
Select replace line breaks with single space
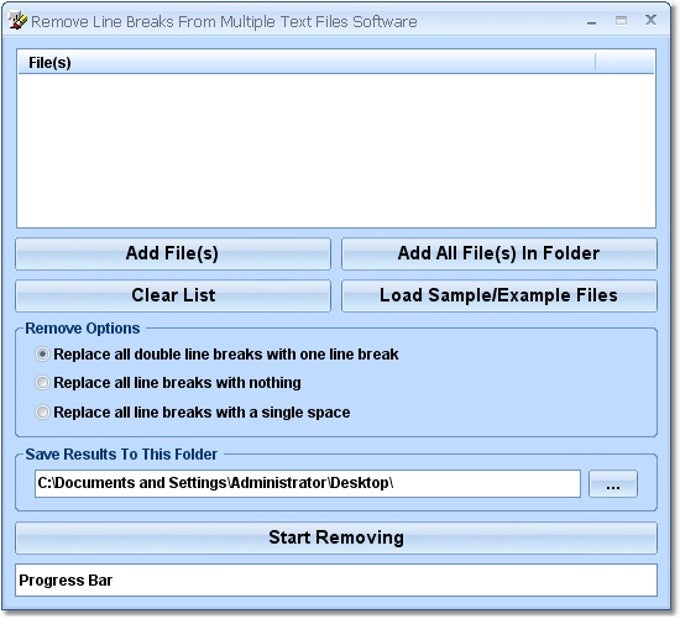point(43,412)
